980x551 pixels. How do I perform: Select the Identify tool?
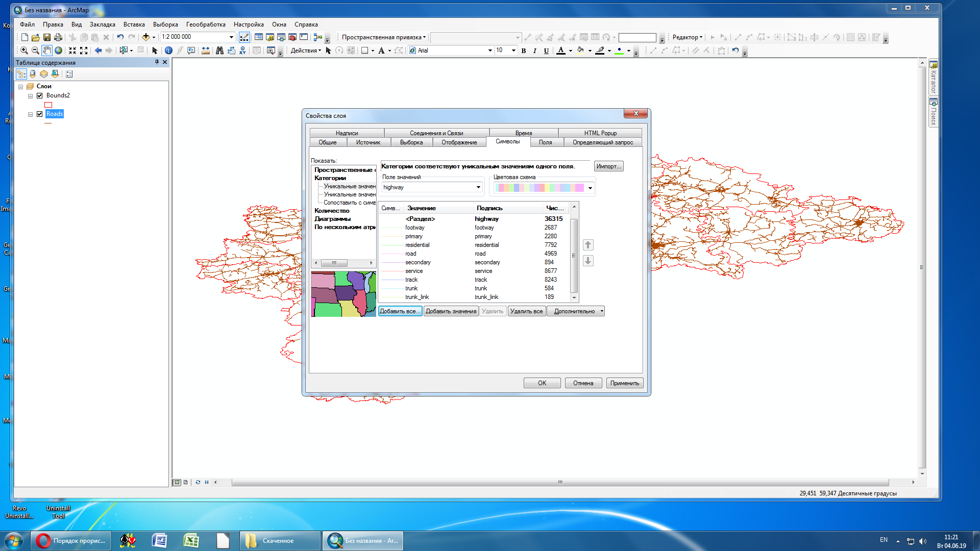coord(168,51)
